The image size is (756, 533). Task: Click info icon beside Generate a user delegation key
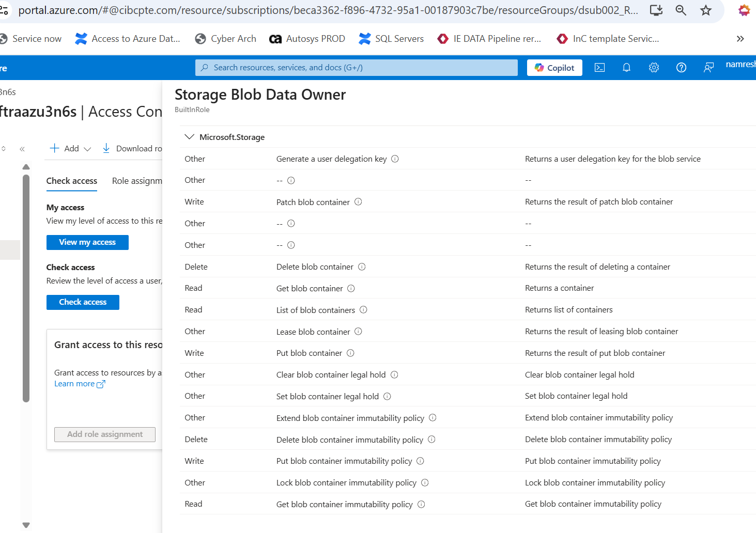click(395, 159)
